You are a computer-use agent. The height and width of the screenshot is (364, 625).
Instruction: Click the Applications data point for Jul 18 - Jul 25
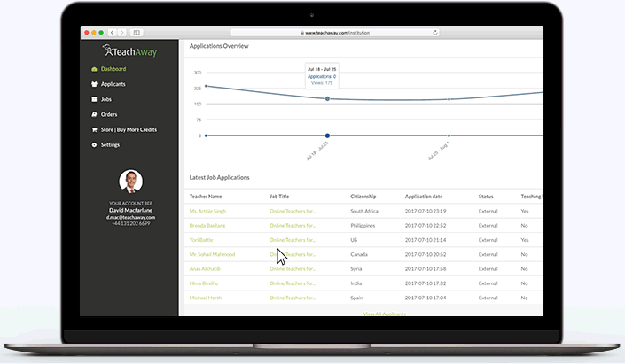click(327, 136)
